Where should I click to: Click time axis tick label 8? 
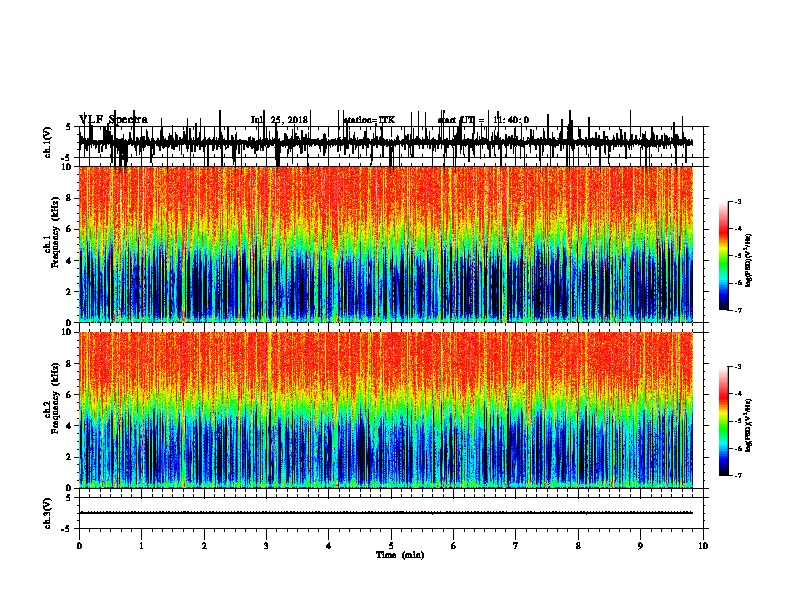578,546
